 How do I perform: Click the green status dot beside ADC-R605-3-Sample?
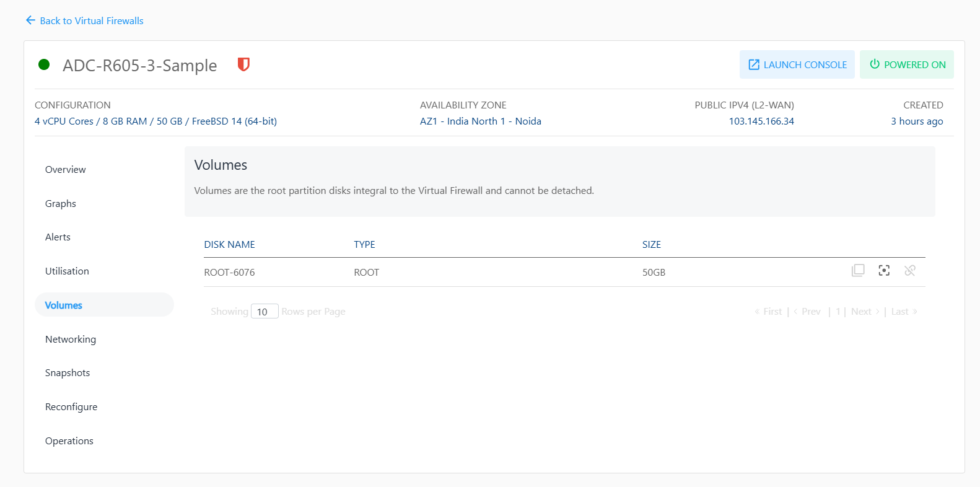[x=44, y=64]
